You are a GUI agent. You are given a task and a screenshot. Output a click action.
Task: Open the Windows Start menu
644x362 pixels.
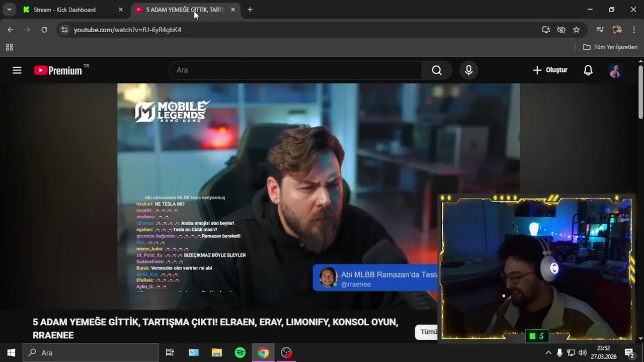[11, 352]
